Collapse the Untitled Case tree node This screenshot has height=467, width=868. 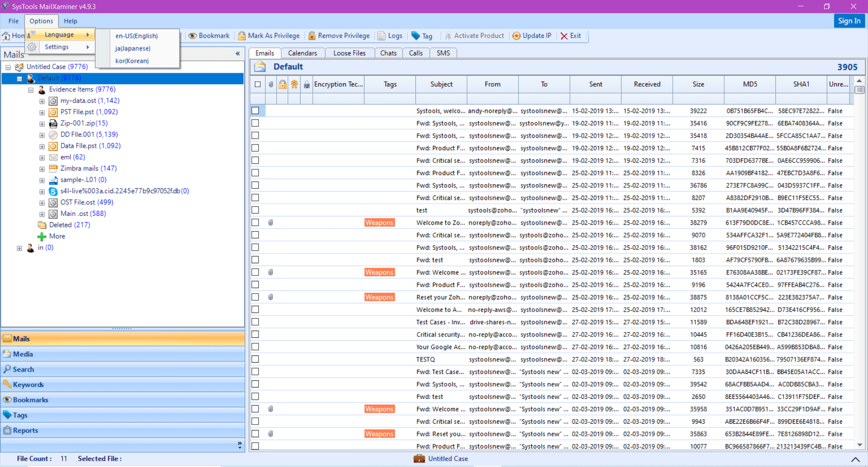[8, 67]
